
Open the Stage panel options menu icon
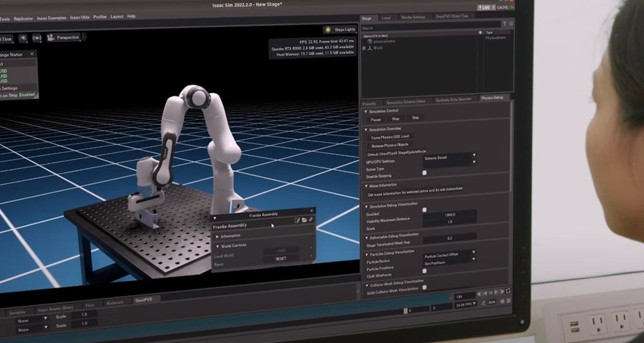[x=511, y=24]
